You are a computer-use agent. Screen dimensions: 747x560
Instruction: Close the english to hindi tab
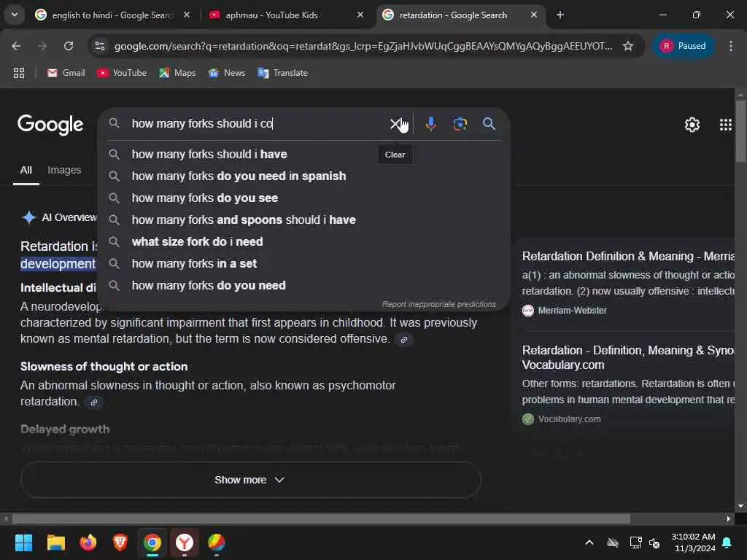tap(187, 15)
